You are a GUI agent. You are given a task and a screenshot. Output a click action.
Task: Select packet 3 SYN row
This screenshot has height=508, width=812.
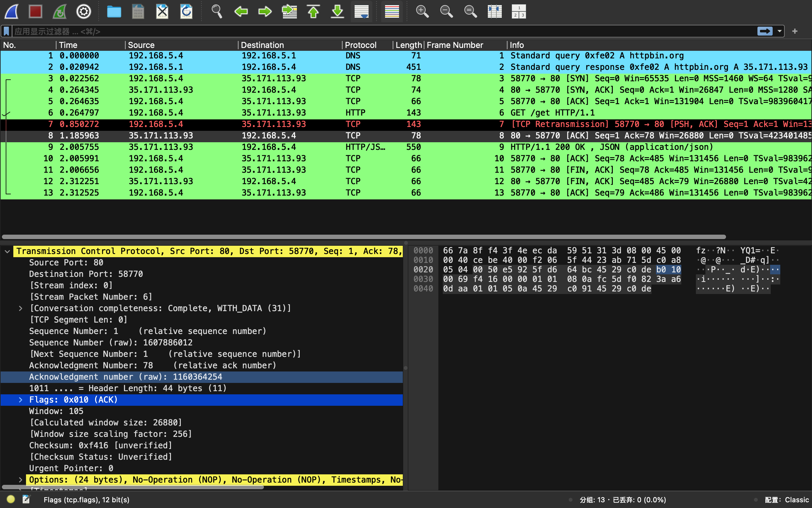406,79
